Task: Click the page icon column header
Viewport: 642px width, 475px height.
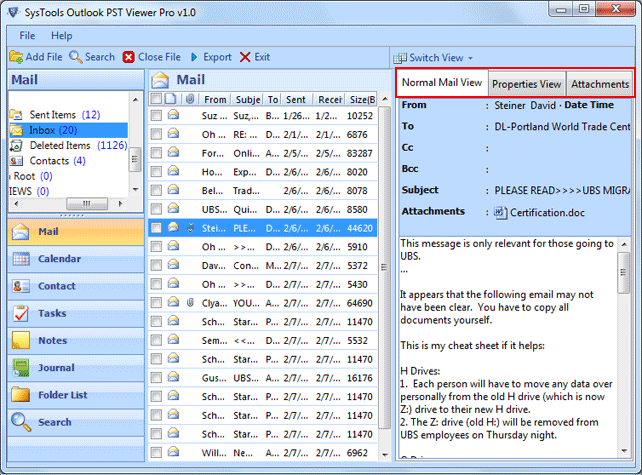Action: [x=170, y=99]
